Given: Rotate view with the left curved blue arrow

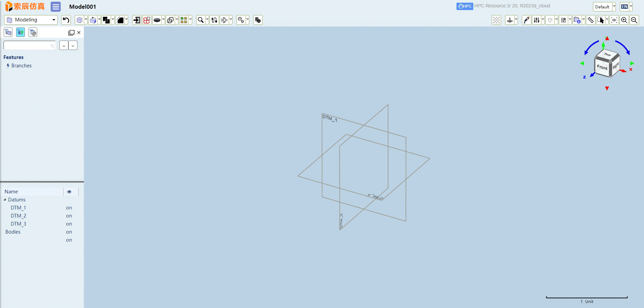Looking at the screenshot, I should point(591,48).
